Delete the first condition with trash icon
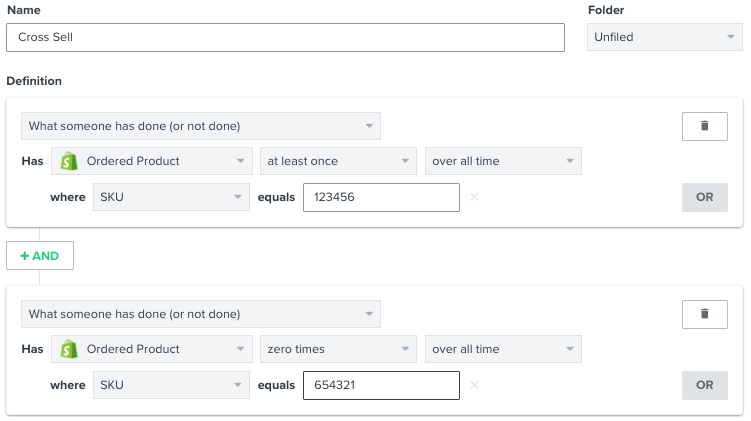Viewport: 751px width, 421px height. pyautogui.click(x=704, y=126)
